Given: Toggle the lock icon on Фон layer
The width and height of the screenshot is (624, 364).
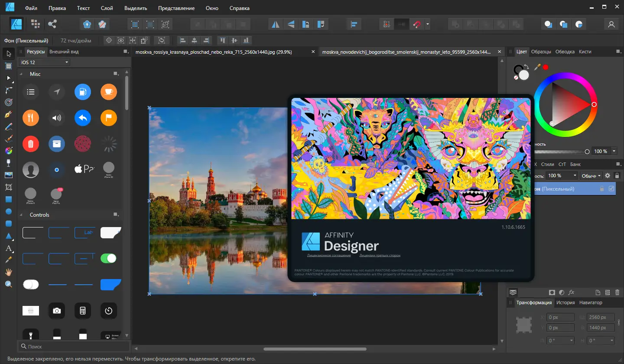Looking at the screenshot, I should point(601,189).
